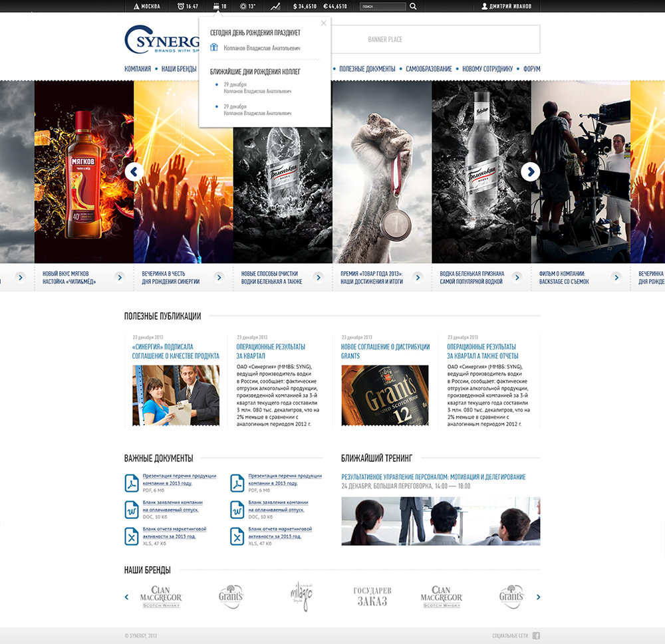
Task: Click training date «24 декабря, большая переговорка»
Action: (x=406, y=486)
